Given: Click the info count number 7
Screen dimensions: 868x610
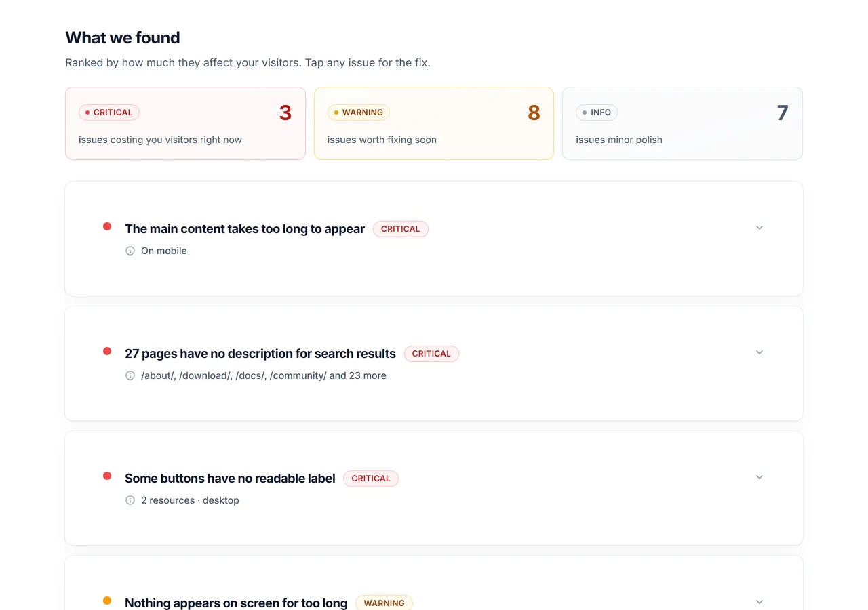Looking at the screenshot, I should pyautogui.click(x=783, y=113).
